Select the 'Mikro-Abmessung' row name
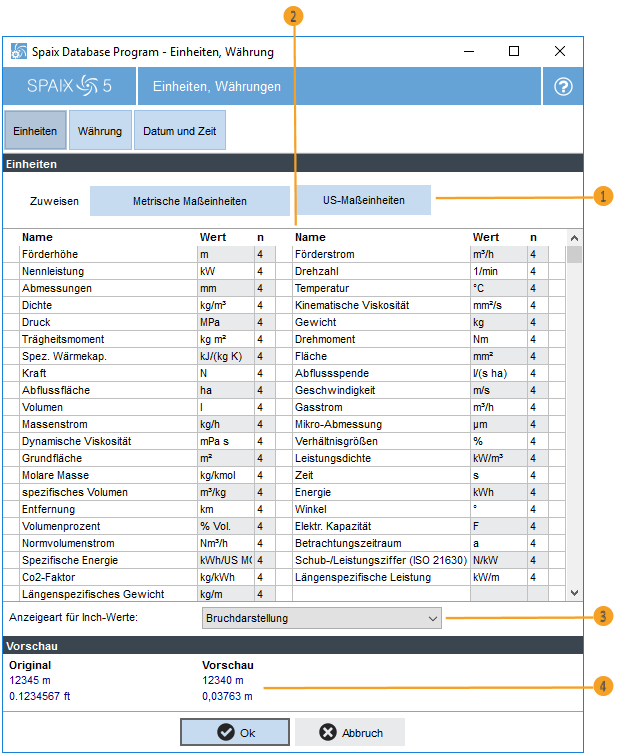This screenshot has width=621, height=756. [x=338, y=424]
